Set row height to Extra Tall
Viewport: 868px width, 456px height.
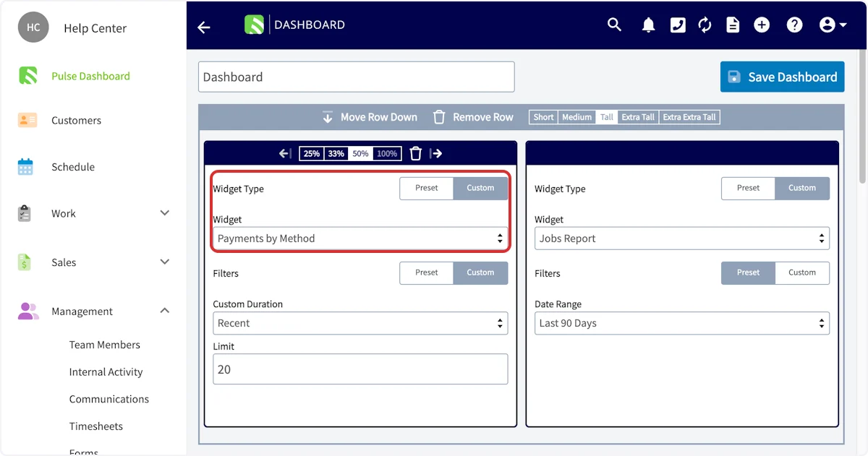[638, 117]
